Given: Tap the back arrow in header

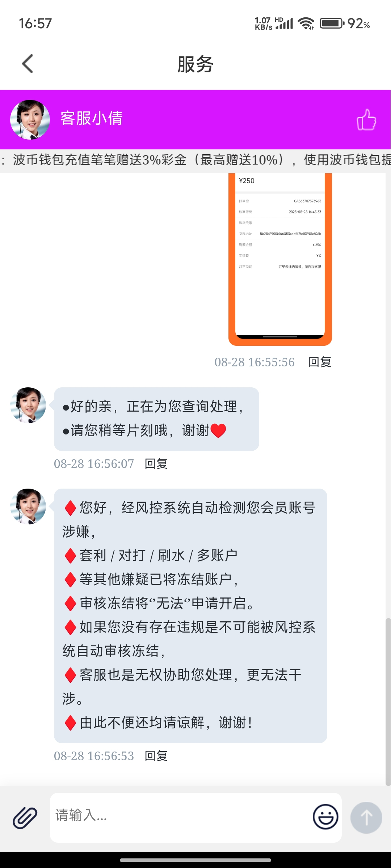Looking at the screenshot, I should [x=28, y=64].
